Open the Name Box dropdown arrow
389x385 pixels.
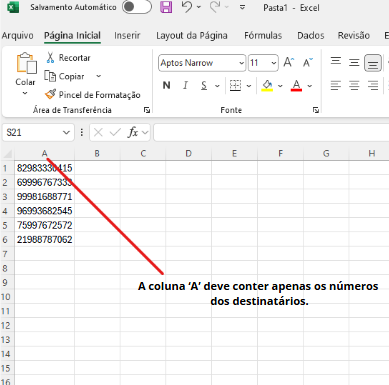point(66,133)
